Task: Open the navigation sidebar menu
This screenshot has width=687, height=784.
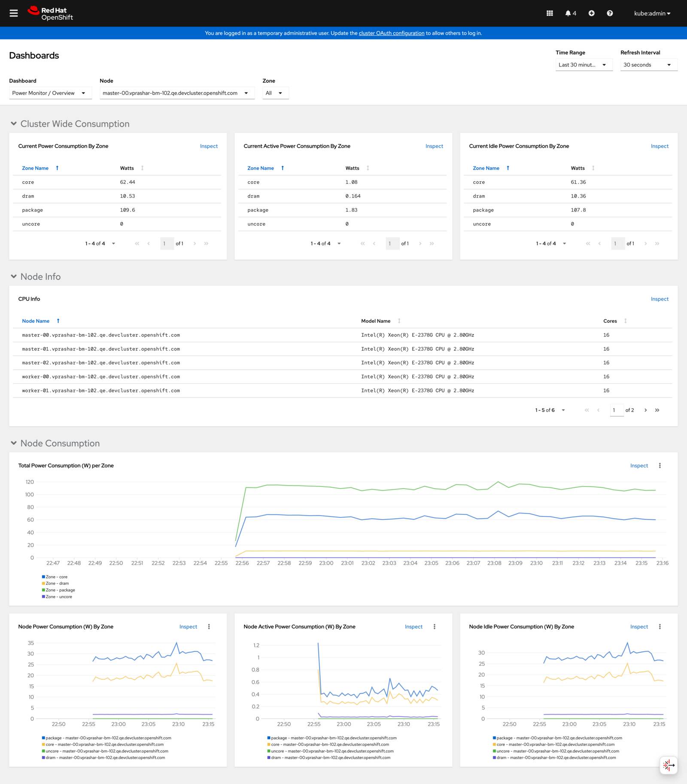Action: click(x=14, y=13)
